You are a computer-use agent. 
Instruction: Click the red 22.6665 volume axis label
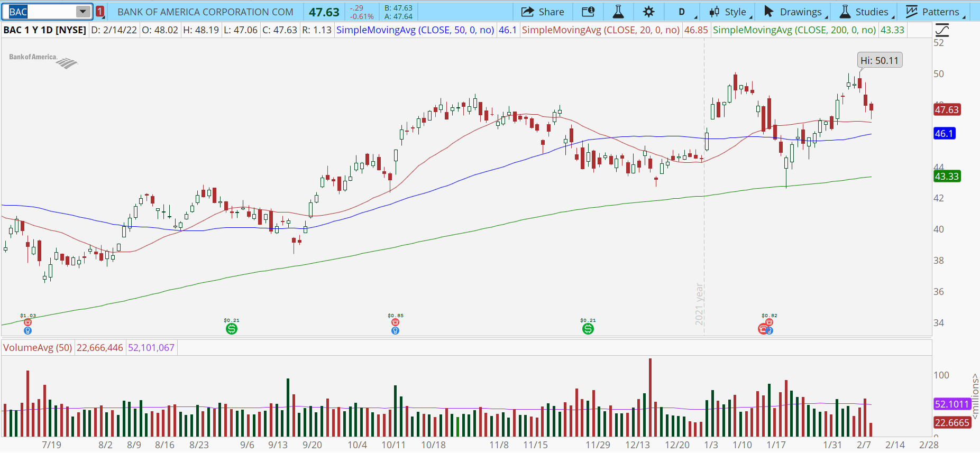952,423
